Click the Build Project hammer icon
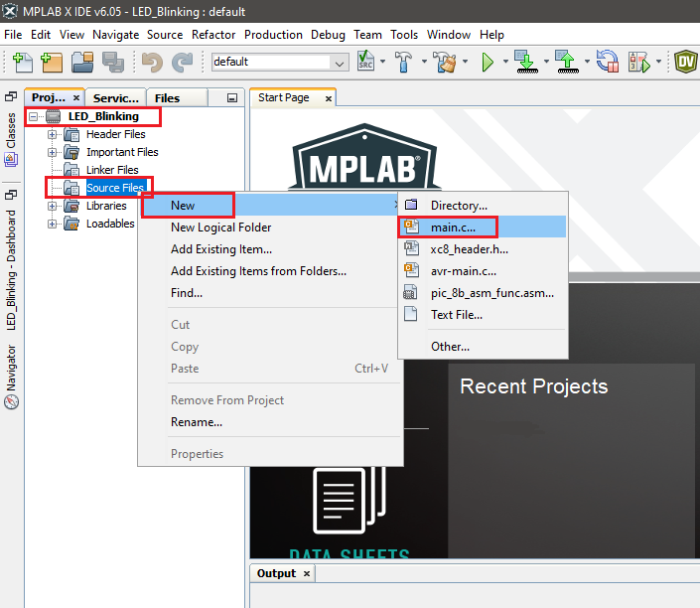The height and width of the screenshot is (608, 700). click(x=404, y=63)
